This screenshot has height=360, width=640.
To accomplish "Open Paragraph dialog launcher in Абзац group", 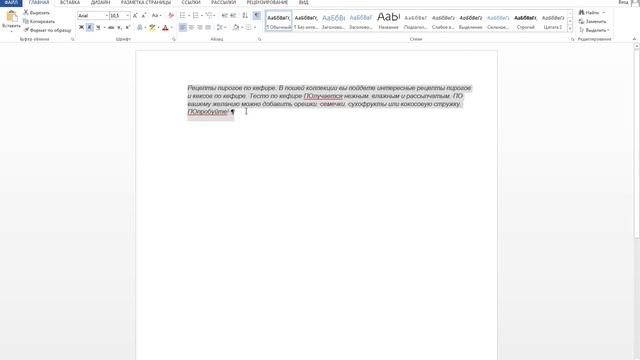I will [x=260, y=39].
